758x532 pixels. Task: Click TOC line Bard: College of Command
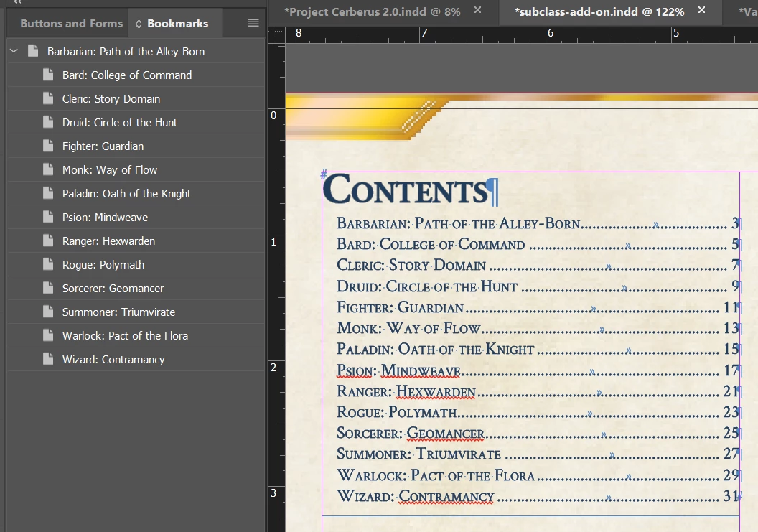tap(538, 244)
